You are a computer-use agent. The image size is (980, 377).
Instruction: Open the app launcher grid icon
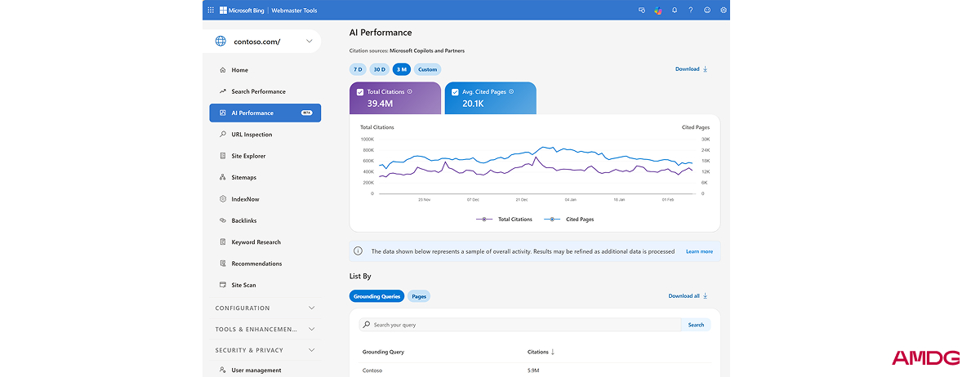(211, 11)
